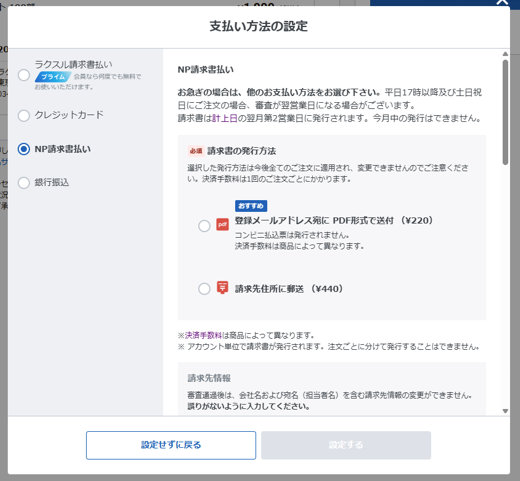Click the おすすめ recommended badge
This screenshot has width=520, height=481.
pyautogui.click(x=251, y=206)
